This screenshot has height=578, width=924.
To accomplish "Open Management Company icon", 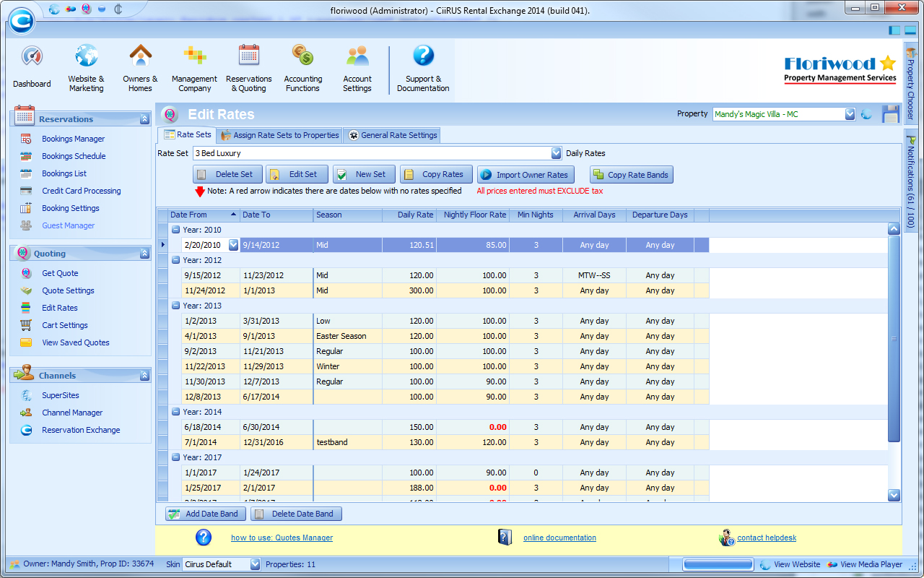I will [194, 56].
